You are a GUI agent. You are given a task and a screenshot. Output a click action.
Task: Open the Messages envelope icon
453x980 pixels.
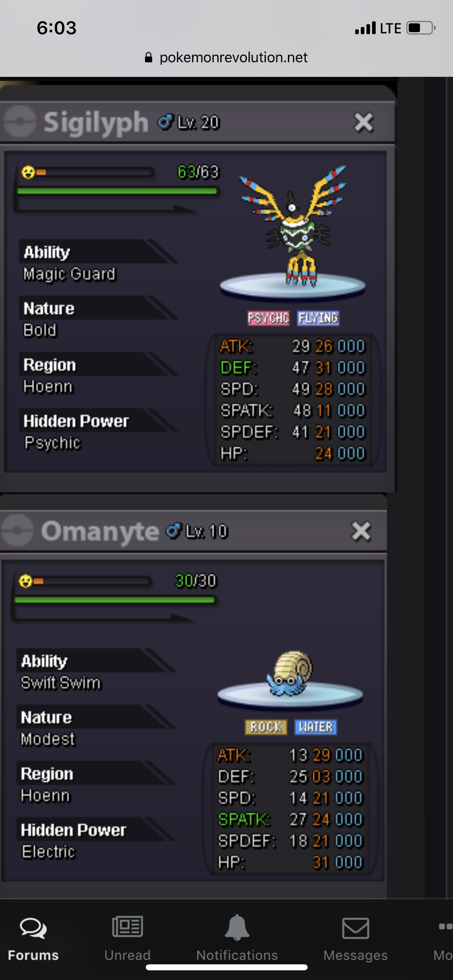tap(356, 928)
